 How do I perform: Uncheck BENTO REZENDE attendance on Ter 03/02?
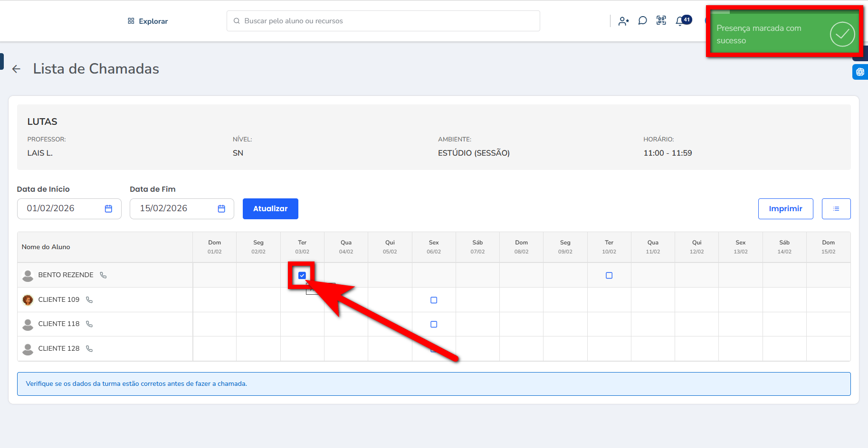[302, 275]
